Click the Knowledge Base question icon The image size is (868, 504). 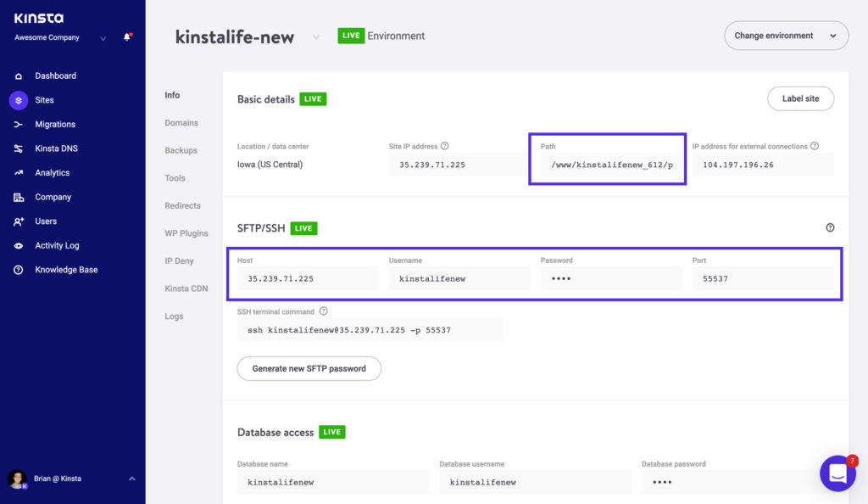(x=19, y=270)
